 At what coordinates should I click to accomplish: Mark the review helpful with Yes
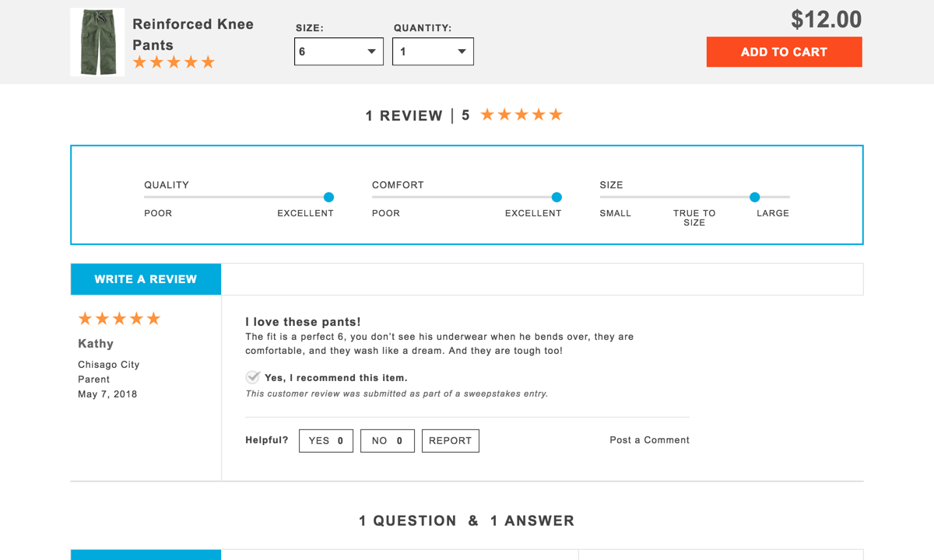pos(326,440)
